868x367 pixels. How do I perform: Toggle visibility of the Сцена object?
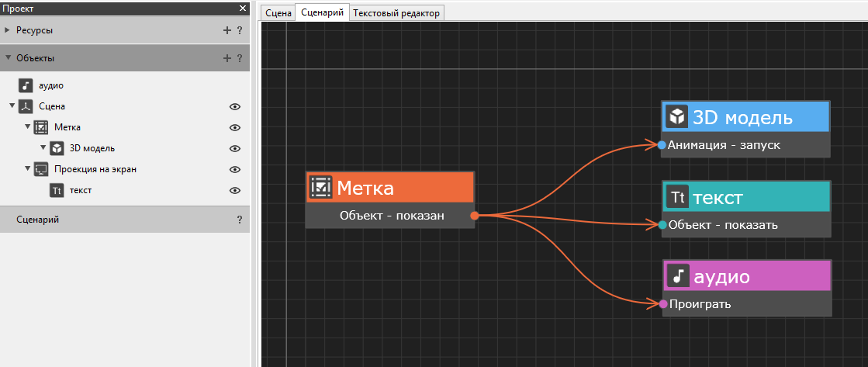235,106
